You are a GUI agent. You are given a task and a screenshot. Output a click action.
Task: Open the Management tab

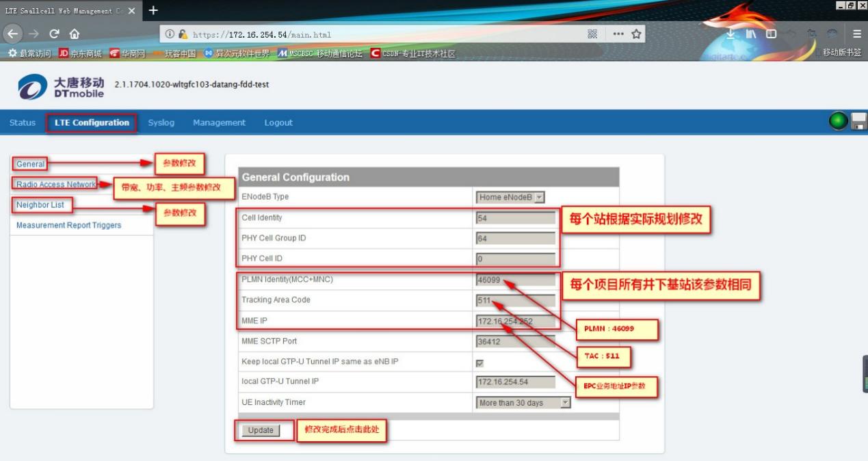[219, 123]
